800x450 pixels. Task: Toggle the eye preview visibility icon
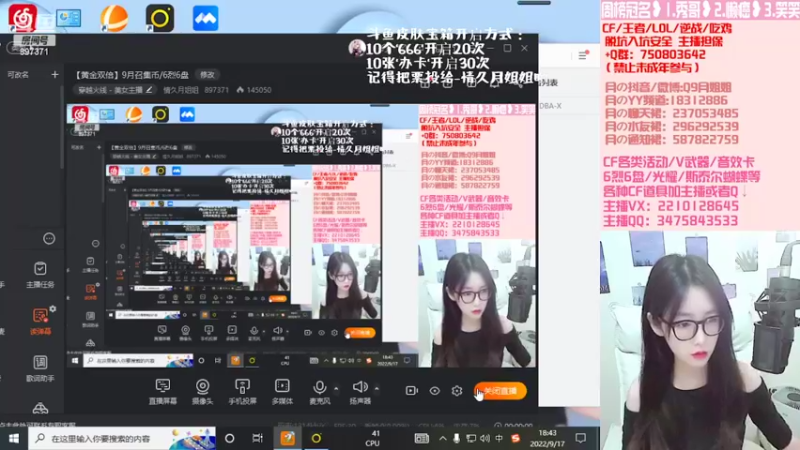(x=434, y=391)
